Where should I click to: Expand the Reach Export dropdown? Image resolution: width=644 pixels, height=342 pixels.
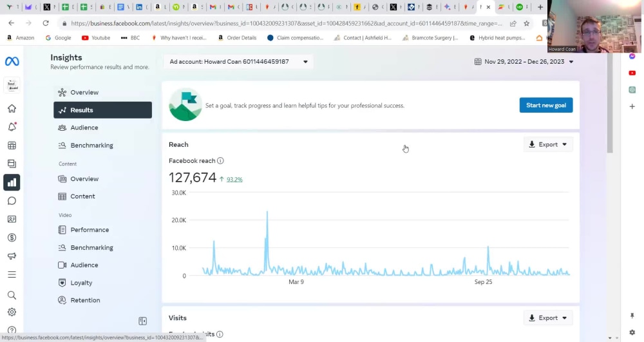click(x=548, y=144)
